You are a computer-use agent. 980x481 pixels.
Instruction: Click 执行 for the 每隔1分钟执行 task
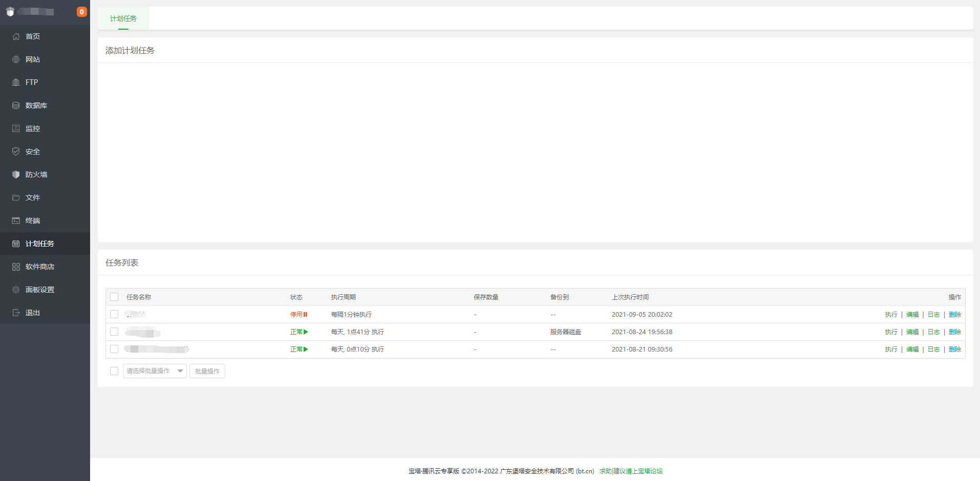click(x=891, y=315)
